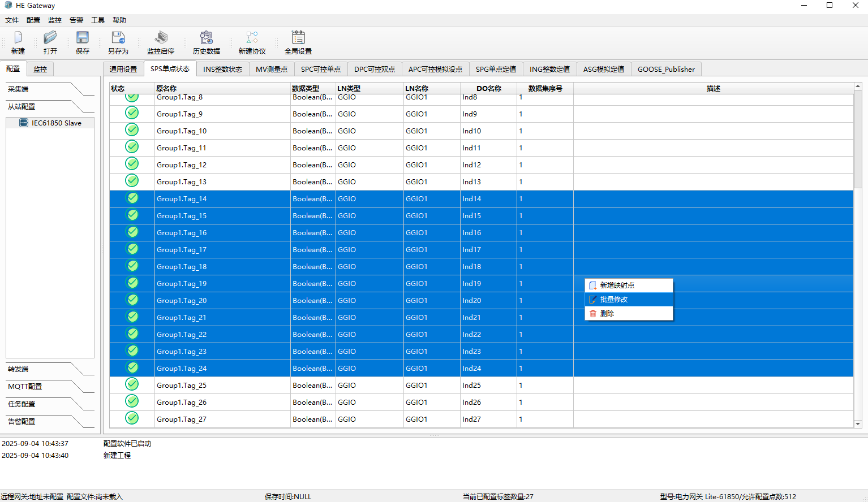Switch to the MV测量点 tab
The image size is (868, 502).
coord(272,70)
